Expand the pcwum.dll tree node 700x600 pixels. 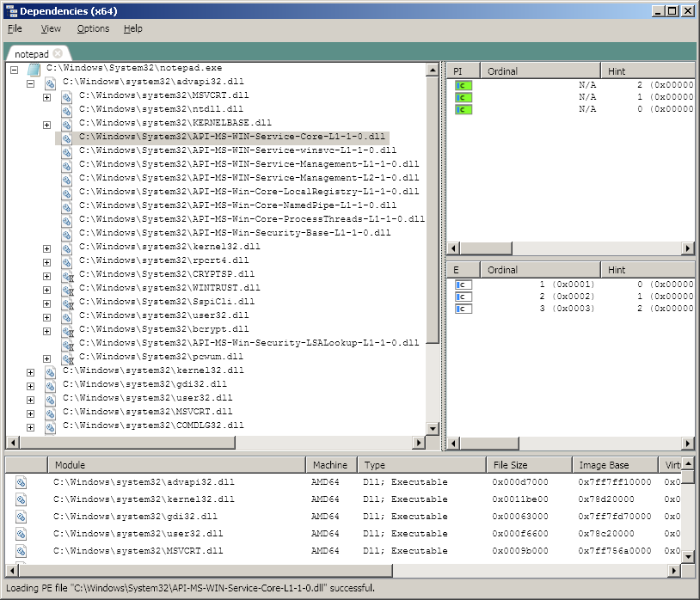[47, 358]
